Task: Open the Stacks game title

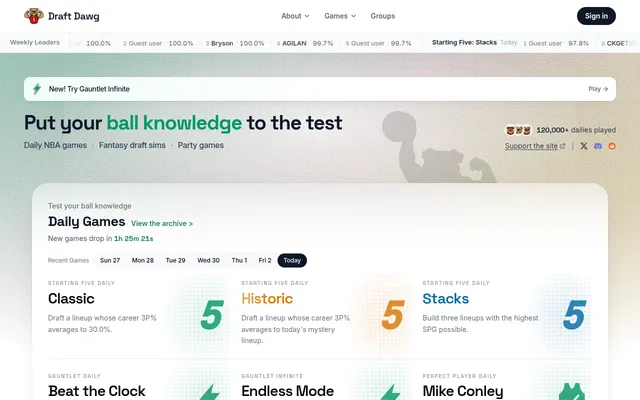Action: [445, 298]
